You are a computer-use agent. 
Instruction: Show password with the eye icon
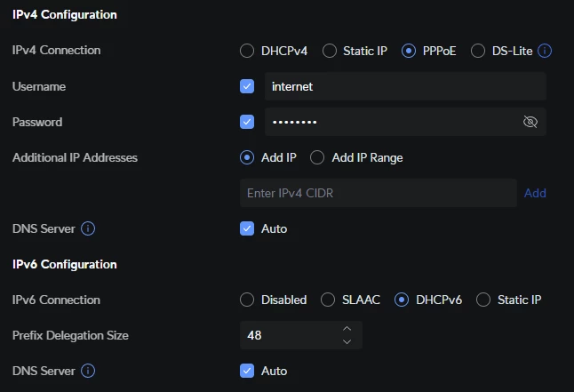click(x=530, y=122)
